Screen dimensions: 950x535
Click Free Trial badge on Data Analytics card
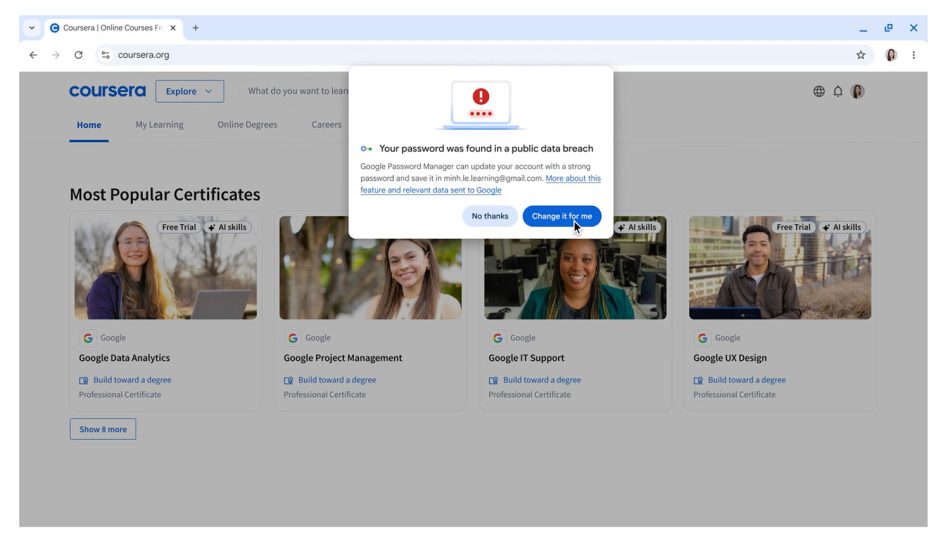click(179, 227)
